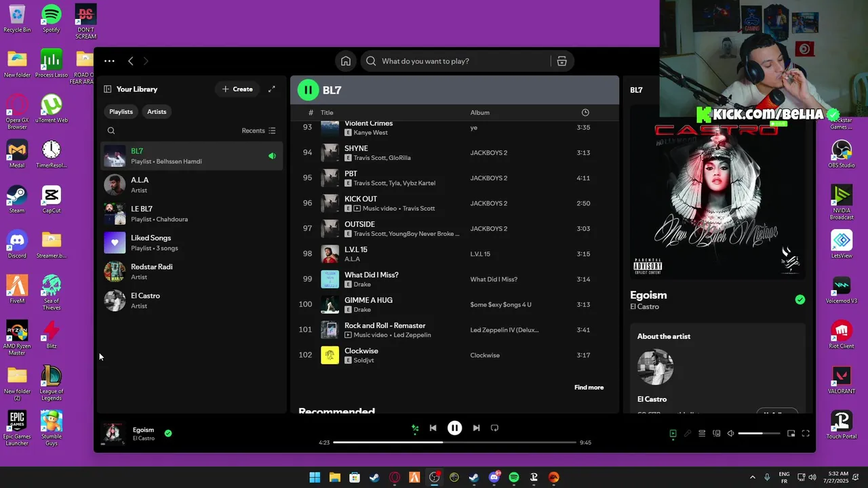Image resolution: width=868 pixels, height=488 pixels.
Task: Play track PBT by Travis Scott
Action: click(x=454, y=178)
